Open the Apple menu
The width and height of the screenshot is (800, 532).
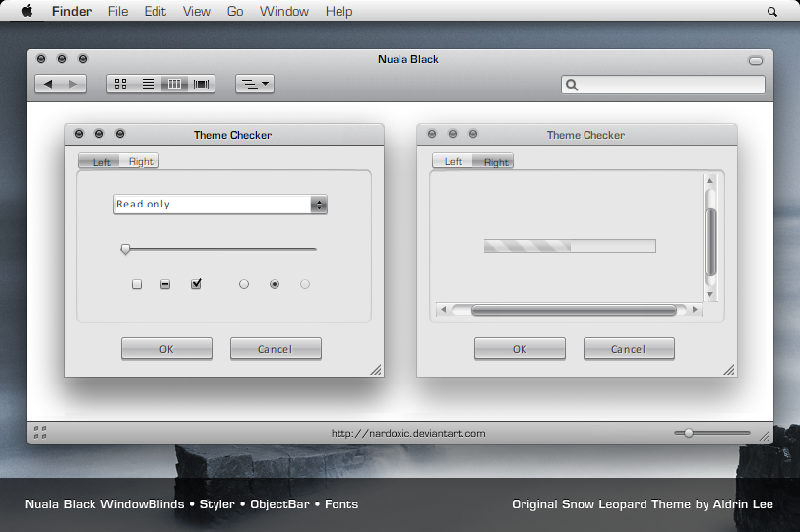(x=27, y=11)
